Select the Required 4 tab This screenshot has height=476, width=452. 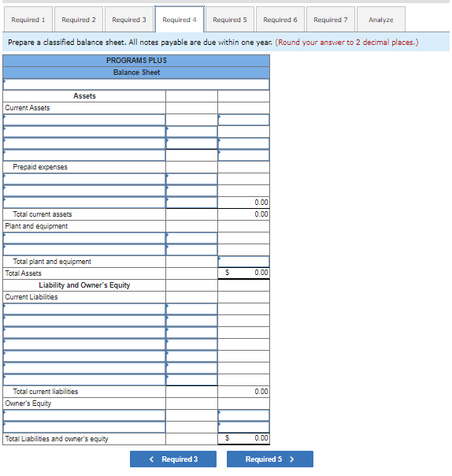click(180, 20)
